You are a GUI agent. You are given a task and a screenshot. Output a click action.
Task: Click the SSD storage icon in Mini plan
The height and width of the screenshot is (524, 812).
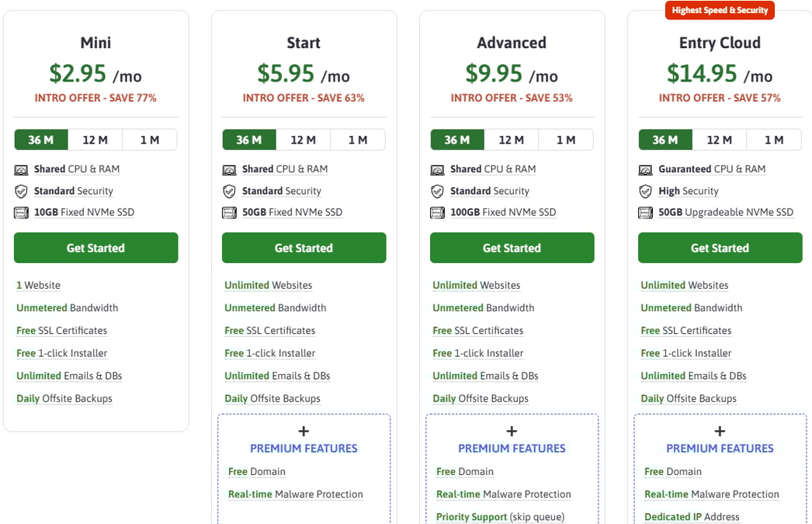tap(21, 213)
